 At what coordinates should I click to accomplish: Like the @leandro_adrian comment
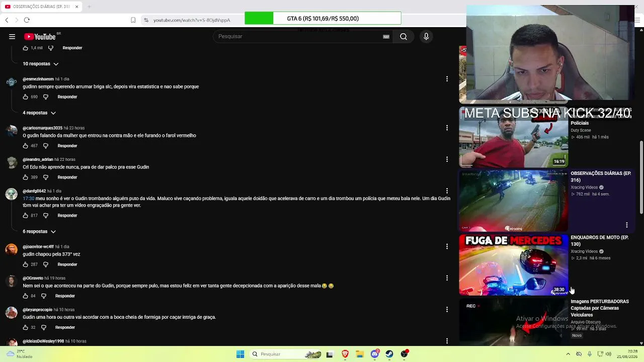coord(26,177)
